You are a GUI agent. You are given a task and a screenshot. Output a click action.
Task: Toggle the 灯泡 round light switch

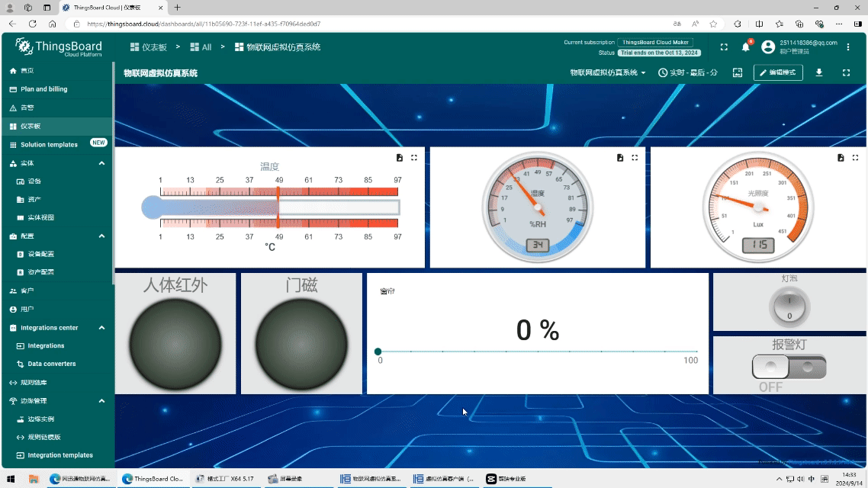789,307
